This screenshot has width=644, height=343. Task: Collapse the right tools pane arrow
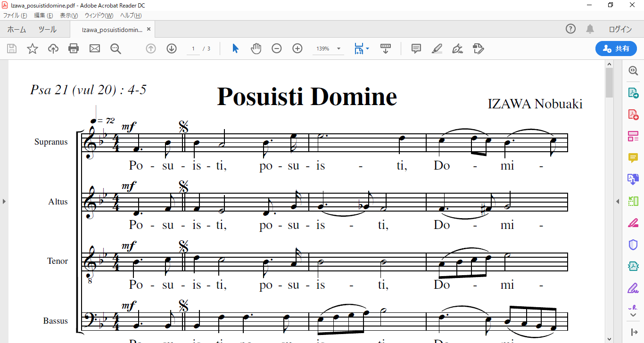click(x=618, y=201)
